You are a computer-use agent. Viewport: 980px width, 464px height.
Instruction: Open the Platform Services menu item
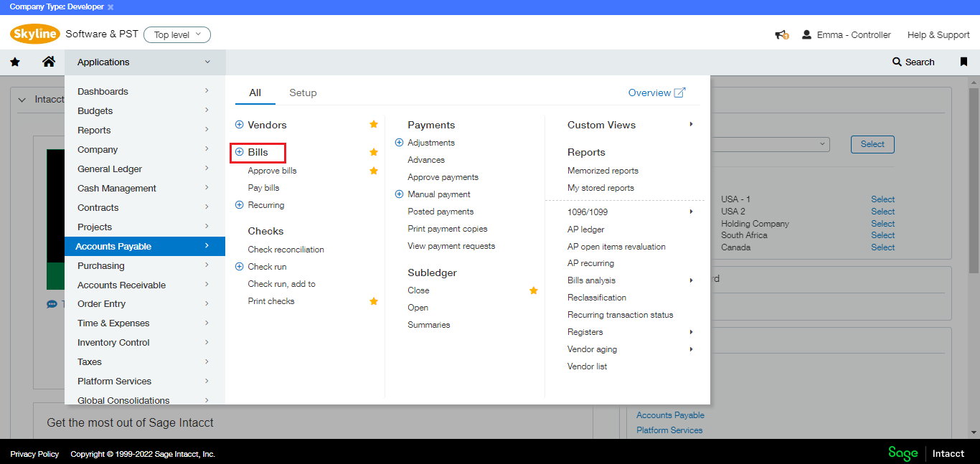(x=145, y=381)
